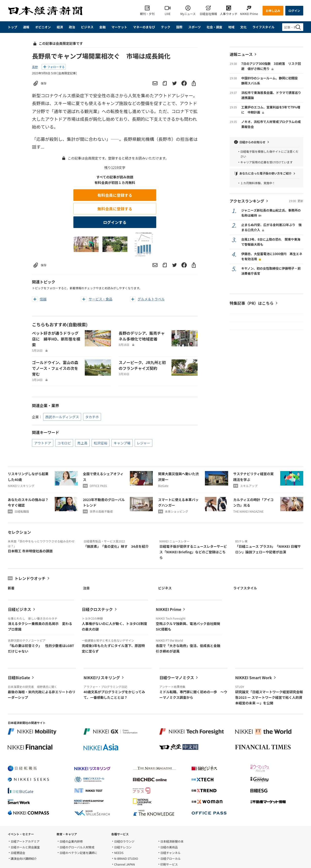Open the 日経ウーマノミクス section chevron

point(197,678)
